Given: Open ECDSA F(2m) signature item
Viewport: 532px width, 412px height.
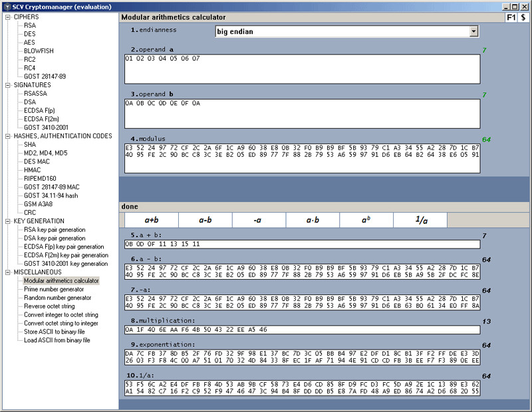Looking at the screenshot, I should pyautogui.click(x=41, y=119).
